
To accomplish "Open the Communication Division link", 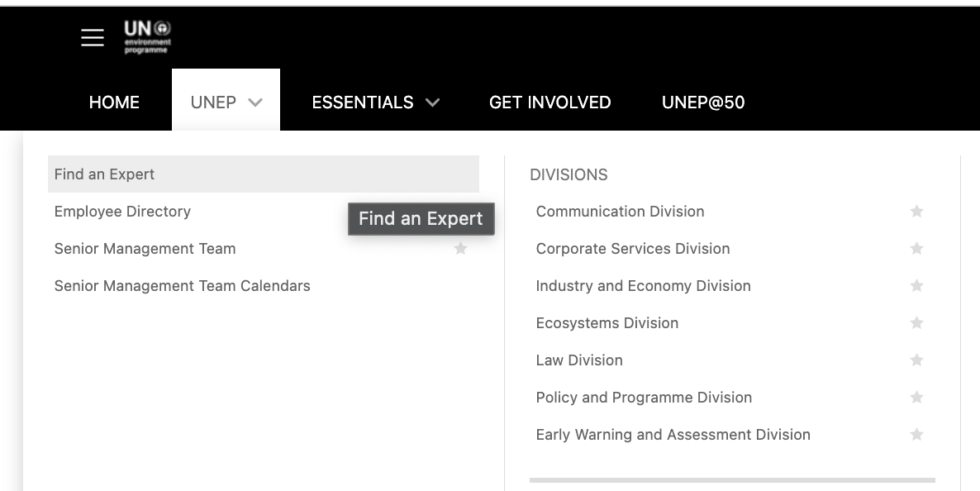I will pos(620,212).
